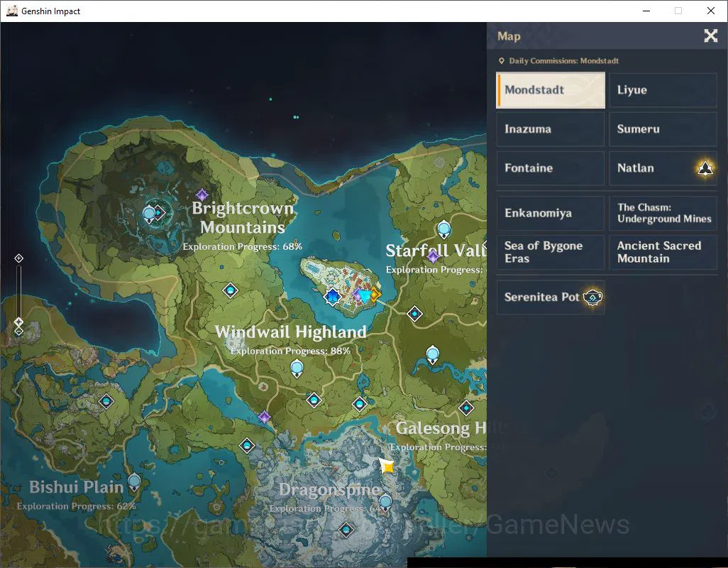
Task: Open the Natlan region map
Action: tap(663, 168)
